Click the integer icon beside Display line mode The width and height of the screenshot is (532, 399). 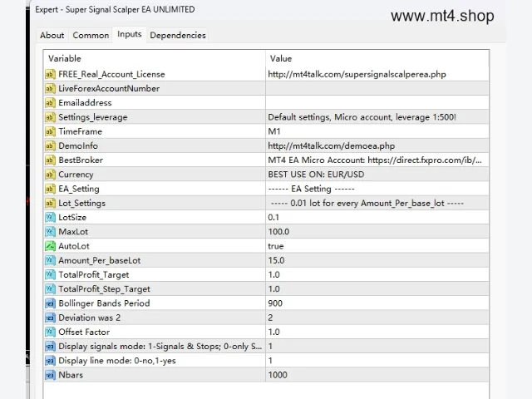[x=50, y=360]
